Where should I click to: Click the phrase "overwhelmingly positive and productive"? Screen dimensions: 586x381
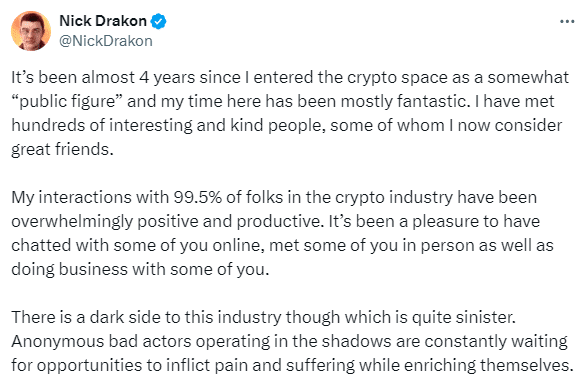click(166, 222)
